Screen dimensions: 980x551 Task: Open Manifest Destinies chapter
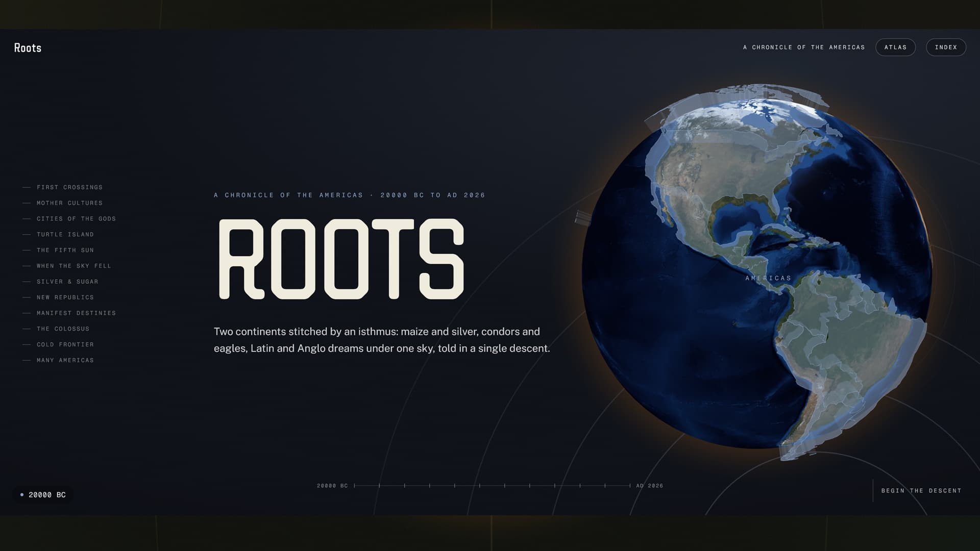(69, 313)
